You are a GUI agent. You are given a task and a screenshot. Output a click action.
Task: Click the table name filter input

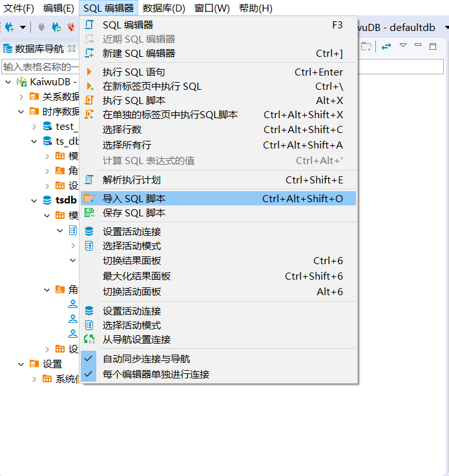click(x=40, y=67)
